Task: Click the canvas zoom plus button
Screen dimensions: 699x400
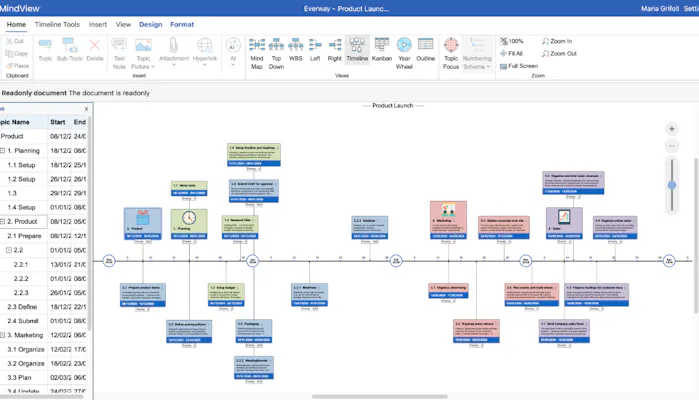Action: [x=672, y=129]
